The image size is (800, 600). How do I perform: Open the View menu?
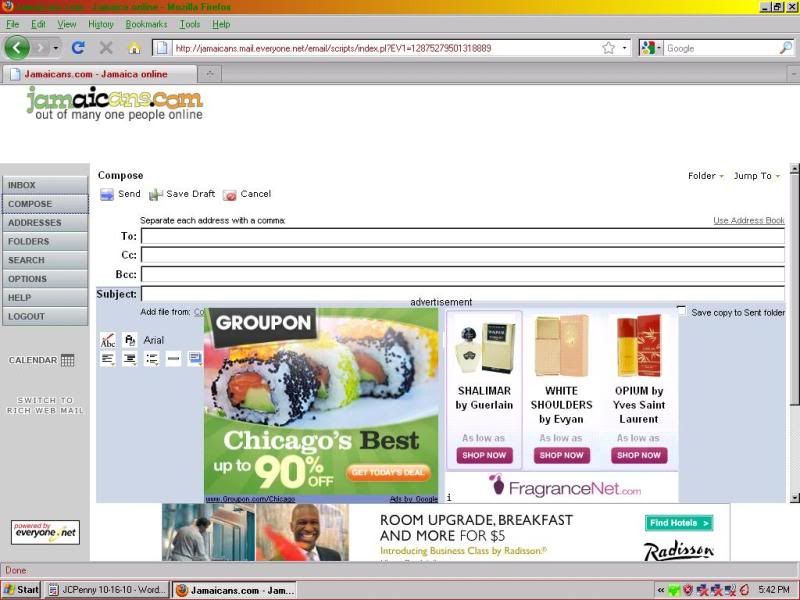point(67,24)
